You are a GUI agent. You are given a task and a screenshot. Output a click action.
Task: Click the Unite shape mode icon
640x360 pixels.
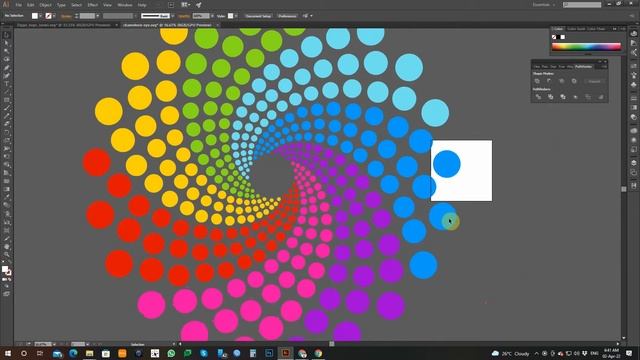tap(537, 81)
